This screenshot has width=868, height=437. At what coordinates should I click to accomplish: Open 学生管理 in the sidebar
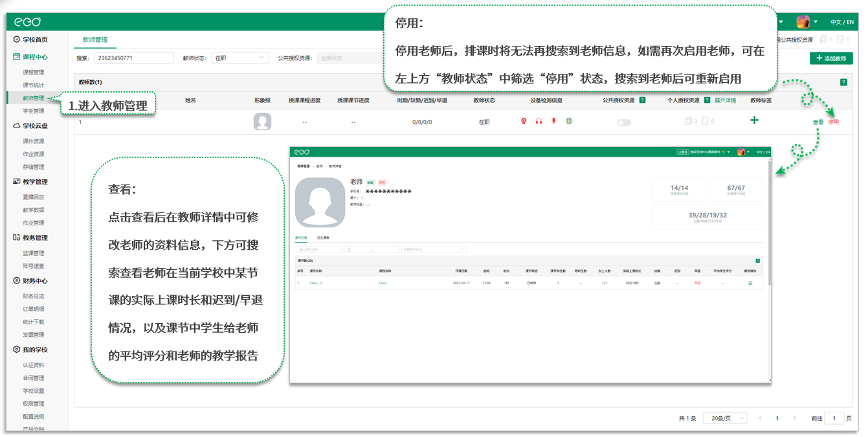click(x=34, y=111)
